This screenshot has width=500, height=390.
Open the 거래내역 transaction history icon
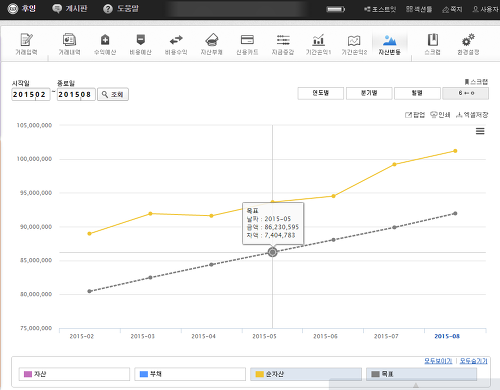pyautogui.click(x=69, y=44)
